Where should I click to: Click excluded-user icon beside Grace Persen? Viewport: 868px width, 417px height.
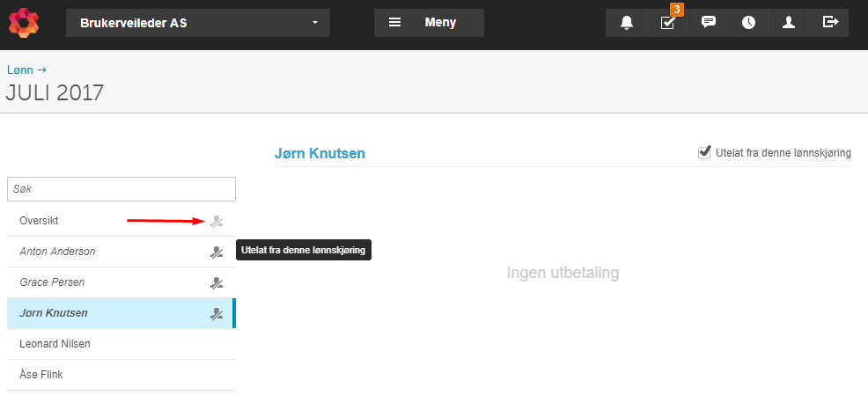coord(217,283)
